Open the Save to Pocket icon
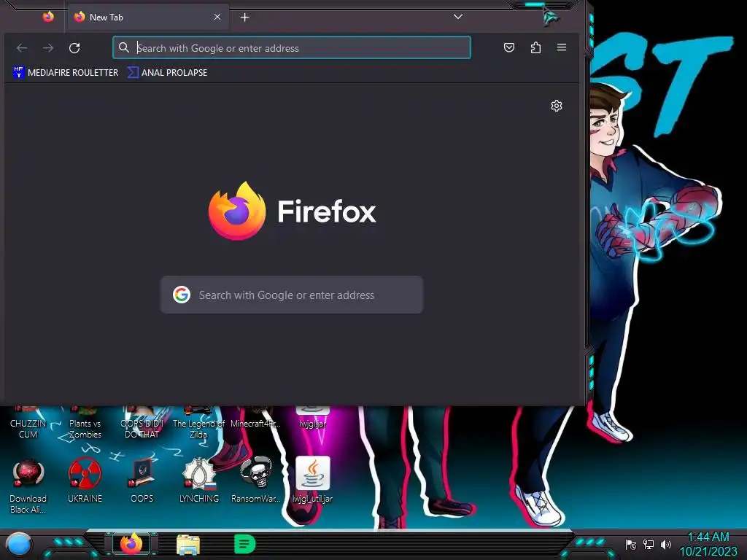Viewport: 747px width, 560px height. point(509,47)
